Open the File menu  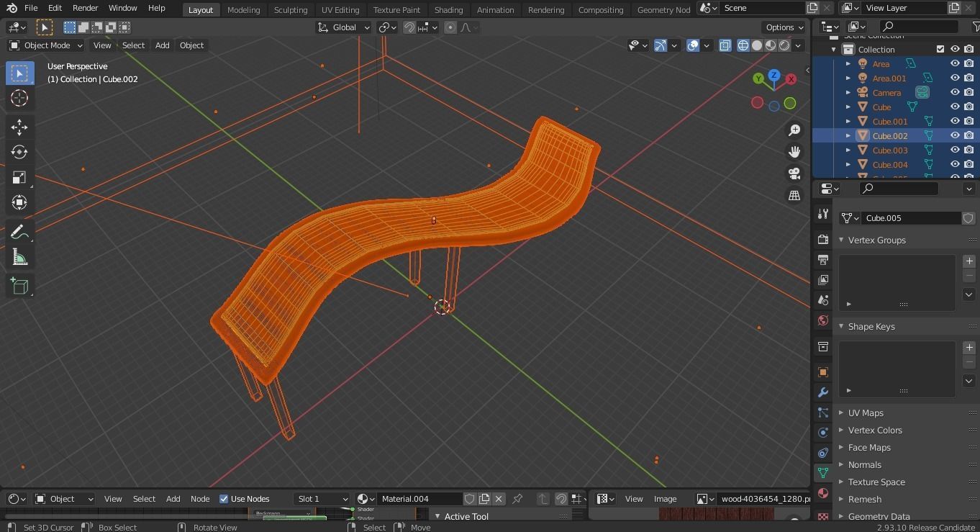31,8
